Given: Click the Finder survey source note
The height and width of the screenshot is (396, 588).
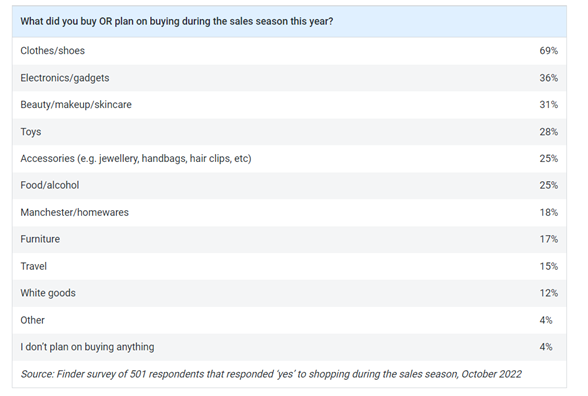Looking at the screenshot, I should (271, 374).
